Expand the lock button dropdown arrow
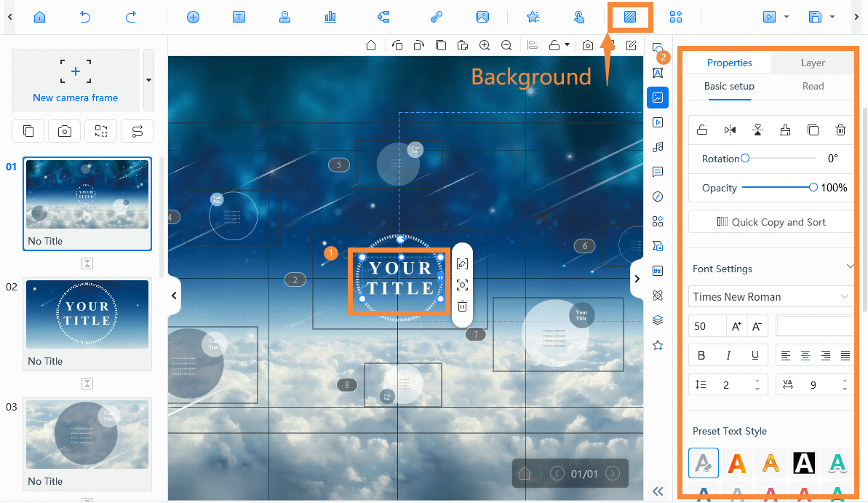Image resolution: width=868 pixels, height=503 pixels. coord(567,45)
